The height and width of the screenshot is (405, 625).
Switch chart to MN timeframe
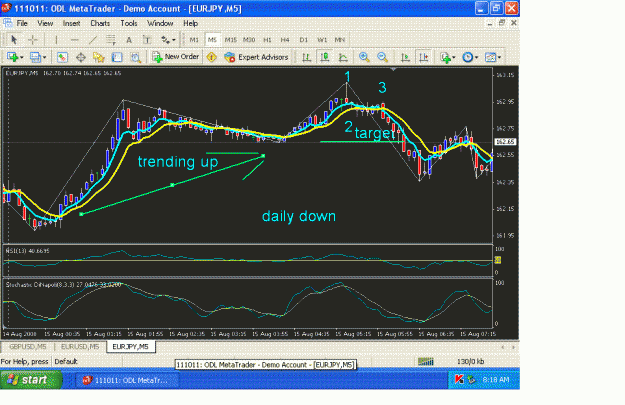[x=340, y=39]
